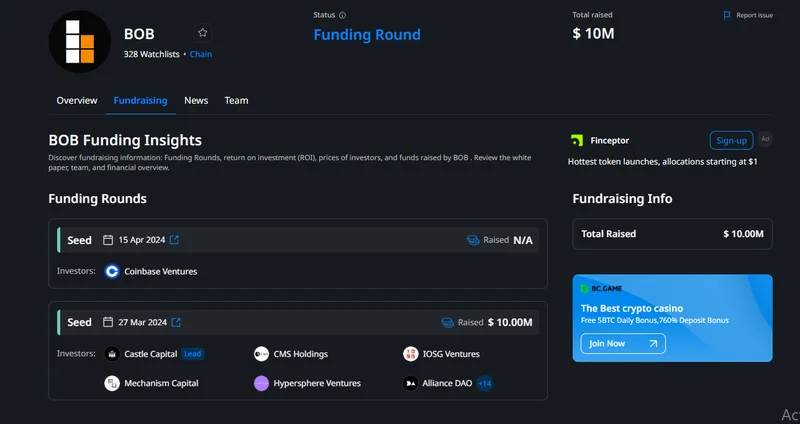This screenshot has width=800, height=424.
Task: Click the BOB project logo
Action: 80,41
